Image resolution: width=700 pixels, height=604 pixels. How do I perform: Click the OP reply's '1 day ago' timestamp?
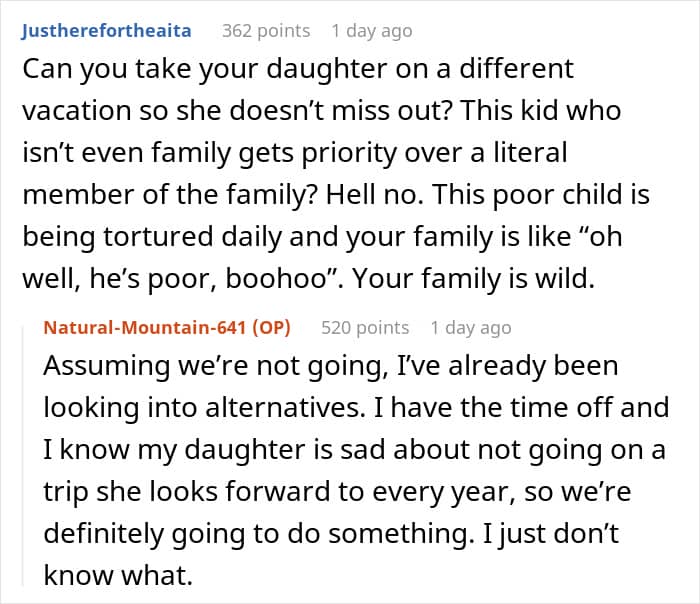pyautogui.click(x=470, y=327)
